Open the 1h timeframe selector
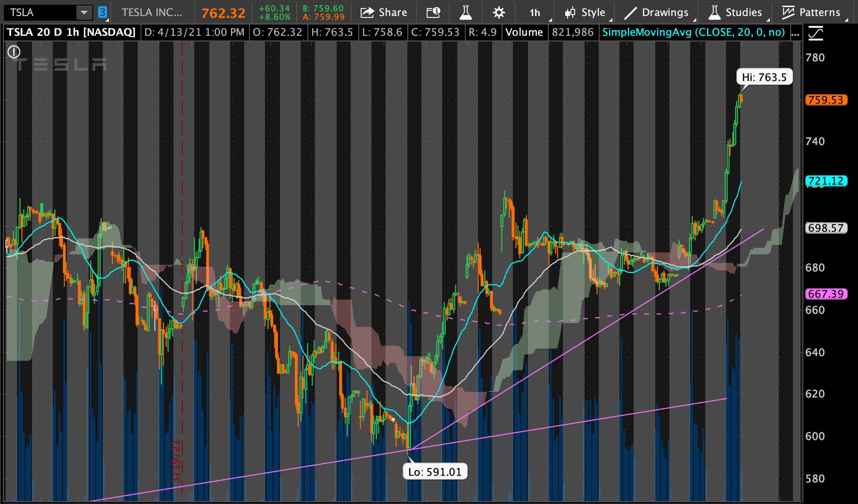The height and width of the screenshot is (504, 858). click(x=535, y=13)
